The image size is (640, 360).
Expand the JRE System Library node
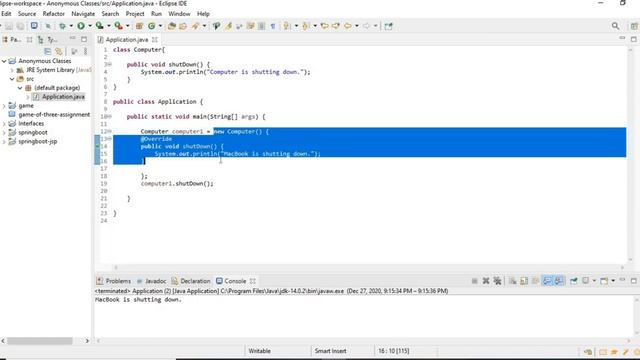[x=12, y=70]
